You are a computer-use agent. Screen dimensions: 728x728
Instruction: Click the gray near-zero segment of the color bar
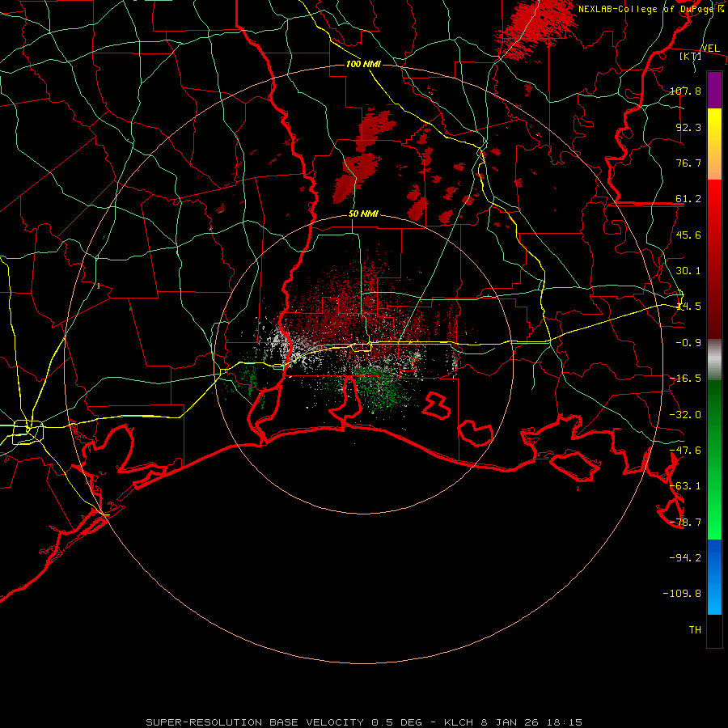(714, 360)
